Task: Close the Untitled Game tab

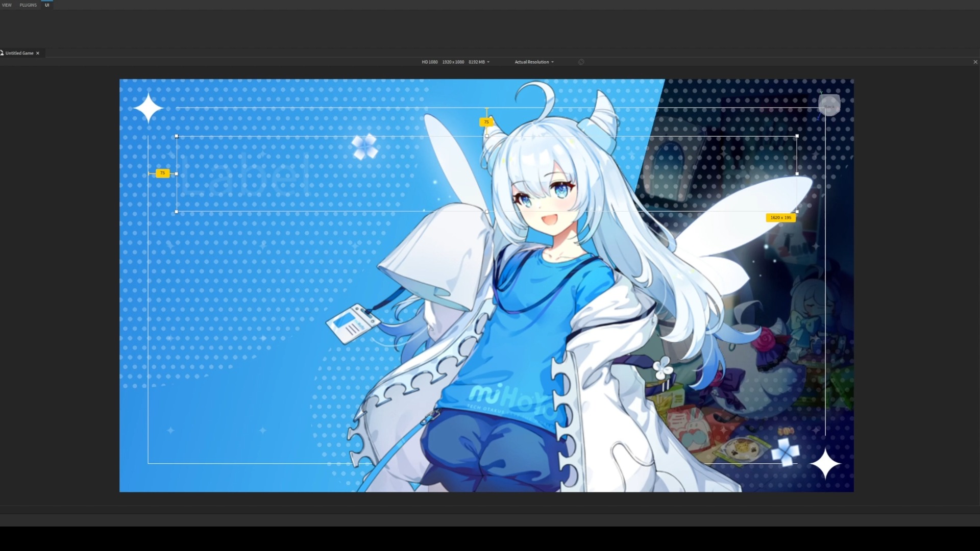Action: tap(38, 53)
